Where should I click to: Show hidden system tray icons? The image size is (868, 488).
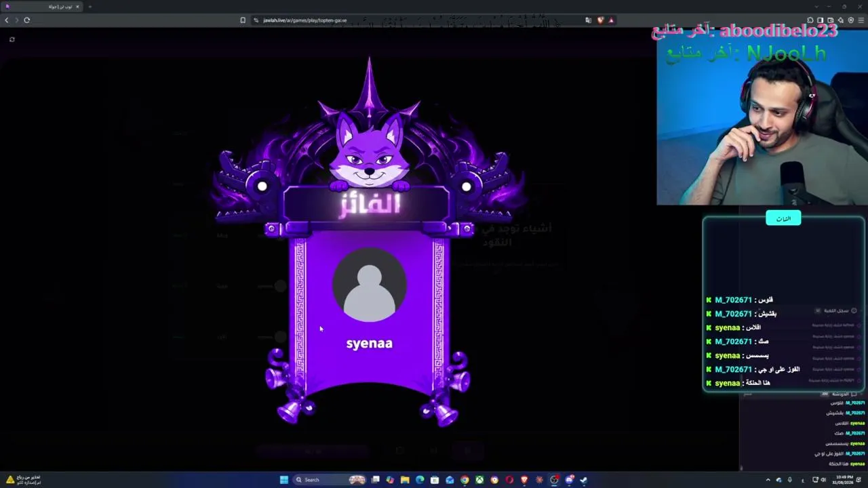pos(768,480)
